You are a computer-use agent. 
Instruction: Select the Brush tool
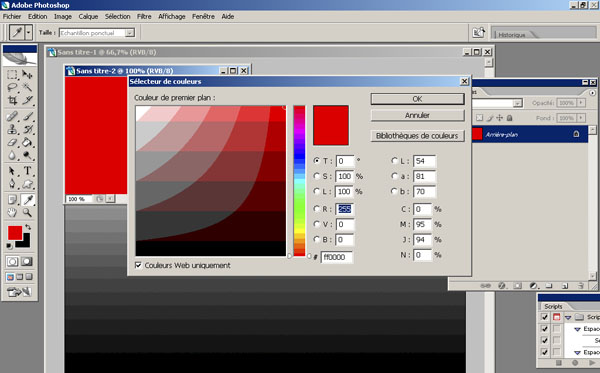(27, 116)
